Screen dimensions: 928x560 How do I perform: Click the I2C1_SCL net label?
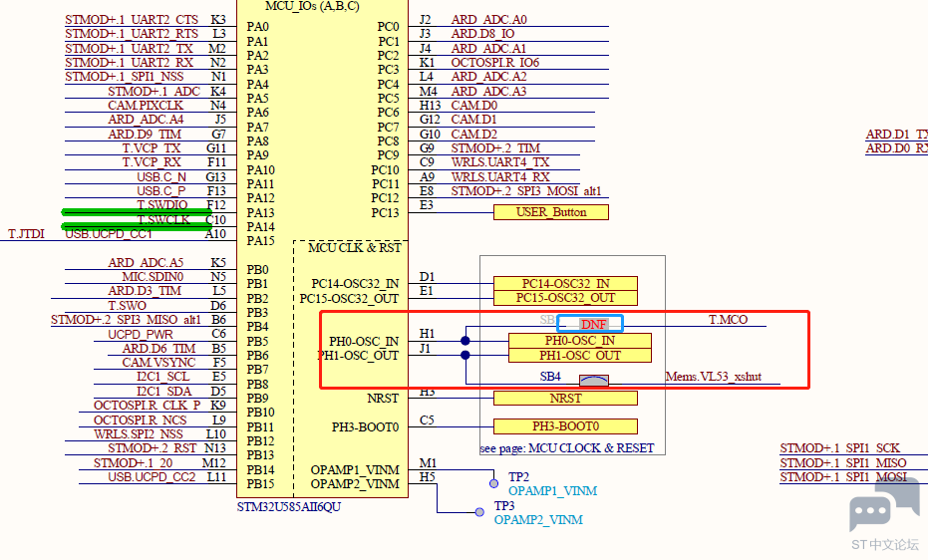pos(163,377)
